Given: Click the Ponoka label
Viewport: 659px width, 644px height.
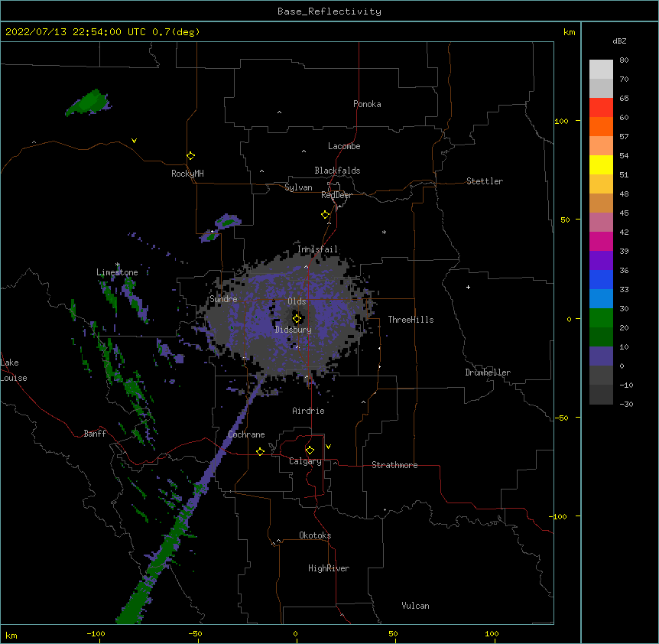Looking at the screenshot, I should 367,104.
